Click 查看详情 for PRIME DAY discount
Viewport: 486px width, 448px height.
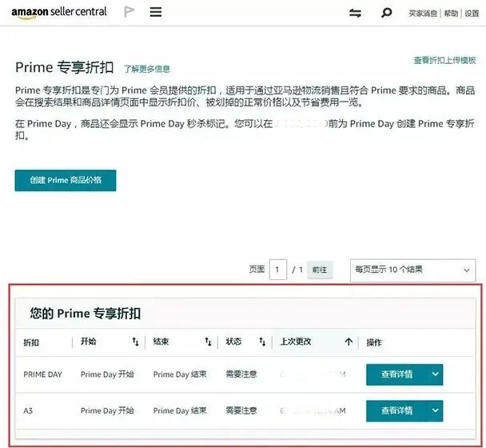coord(396,374)
